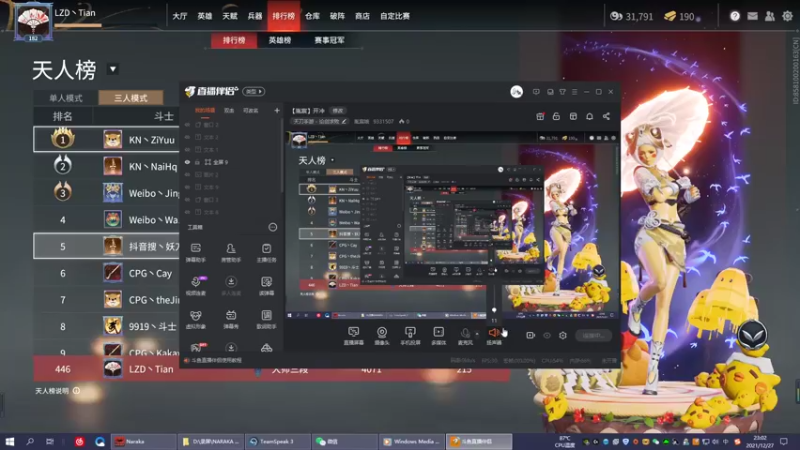Open the 自定比赛 custom match menu item

tap(395, 16)
